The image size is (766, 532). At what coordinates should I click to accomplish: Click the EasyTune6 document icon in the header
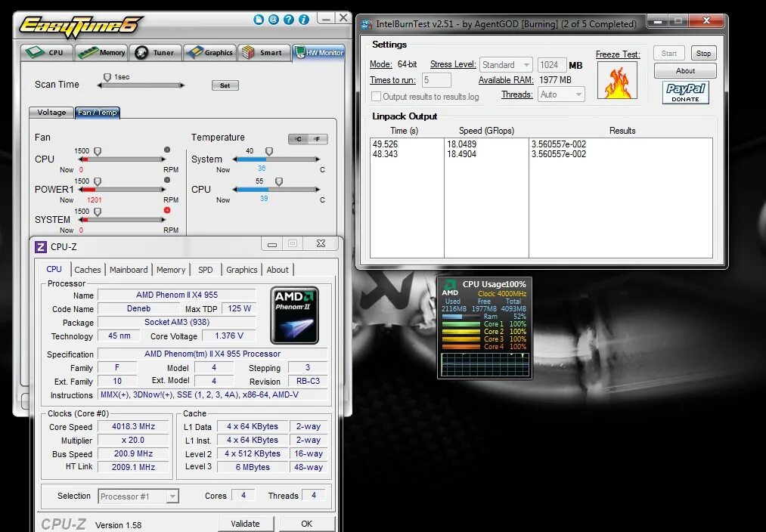click(259, 20)
